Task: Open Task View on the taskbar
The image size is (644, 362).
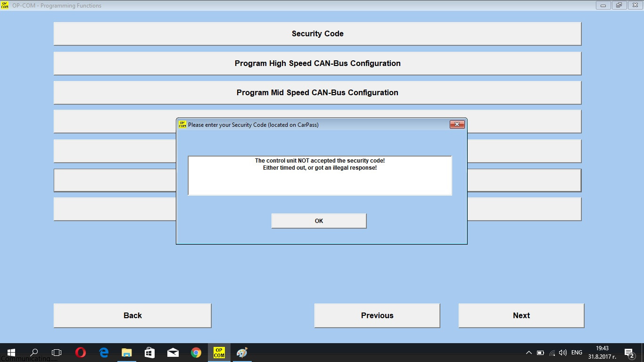Action: tap(57, 353)
